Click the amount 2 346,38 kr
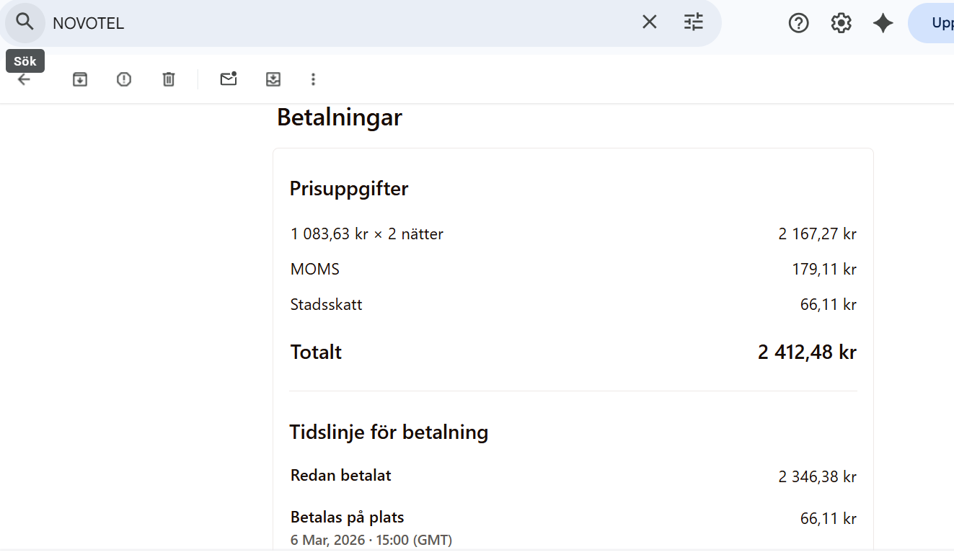 click(x=818, y=477)
